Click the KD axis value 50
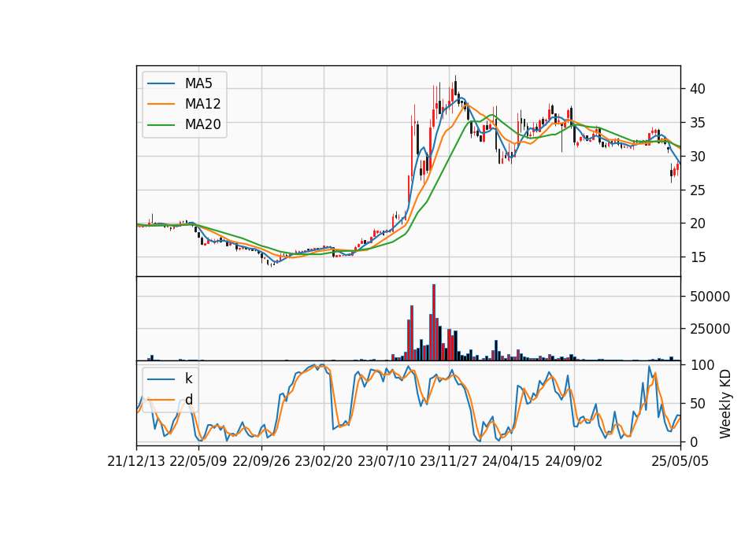The height and width of the screenshot is (543, 756). click(x=698, y=403)
